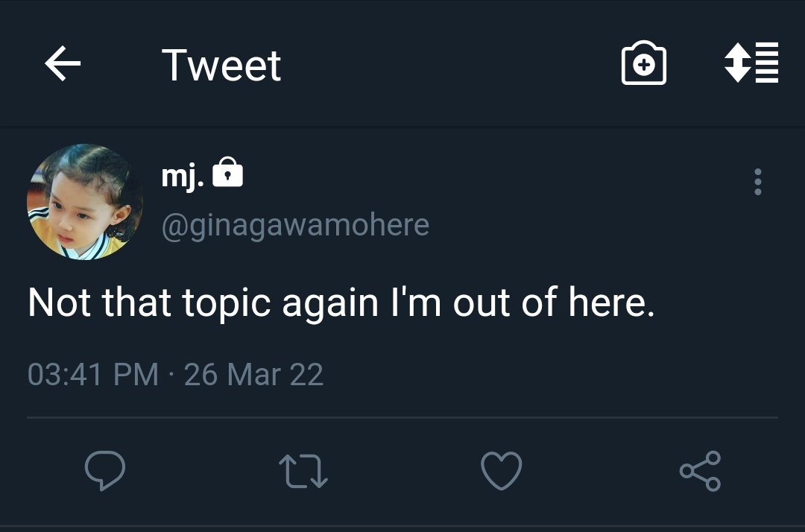This screenshot has height=532, width=805.
Task: Open the profile via display name mj.
Action: click(x=183, y=176)
